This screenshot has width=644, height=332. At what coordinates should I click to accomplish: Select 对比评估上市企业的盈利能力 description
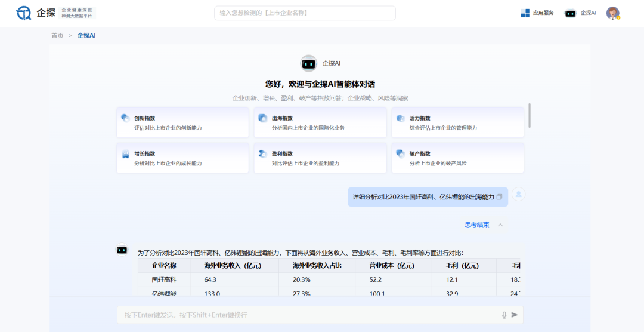point(305,164)
